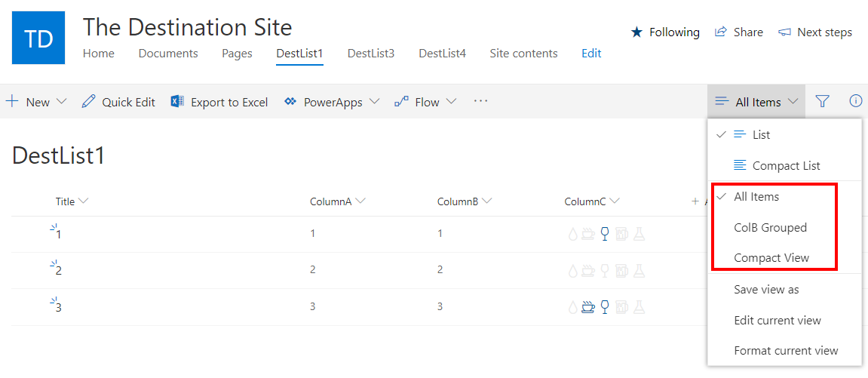The height and width of the screenshot is (378, 868).
Task: Click the coffee cup icon in row 3
Action: coord(588,306)
